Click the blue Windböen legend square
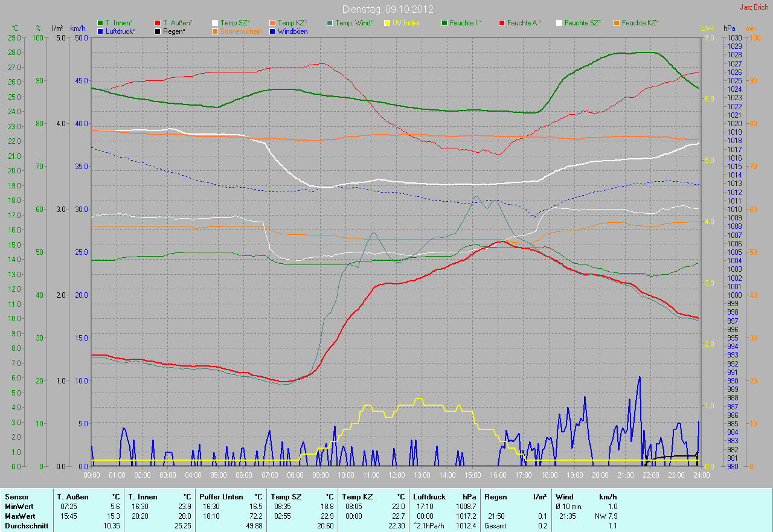This screenshot has height=532, width=773. pos(272,31)
